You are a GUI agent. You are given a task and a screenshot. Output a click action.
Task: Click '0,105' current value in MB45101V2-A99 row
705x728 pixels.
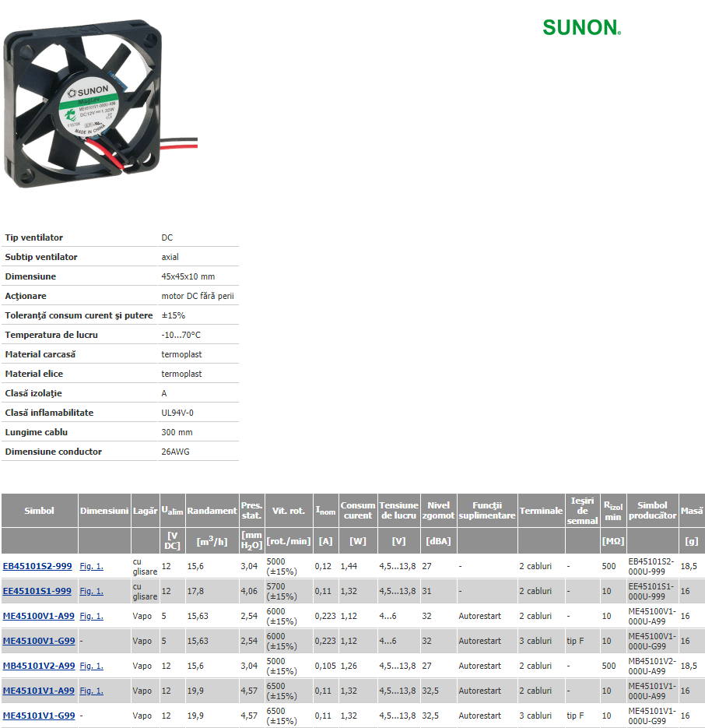325,666
